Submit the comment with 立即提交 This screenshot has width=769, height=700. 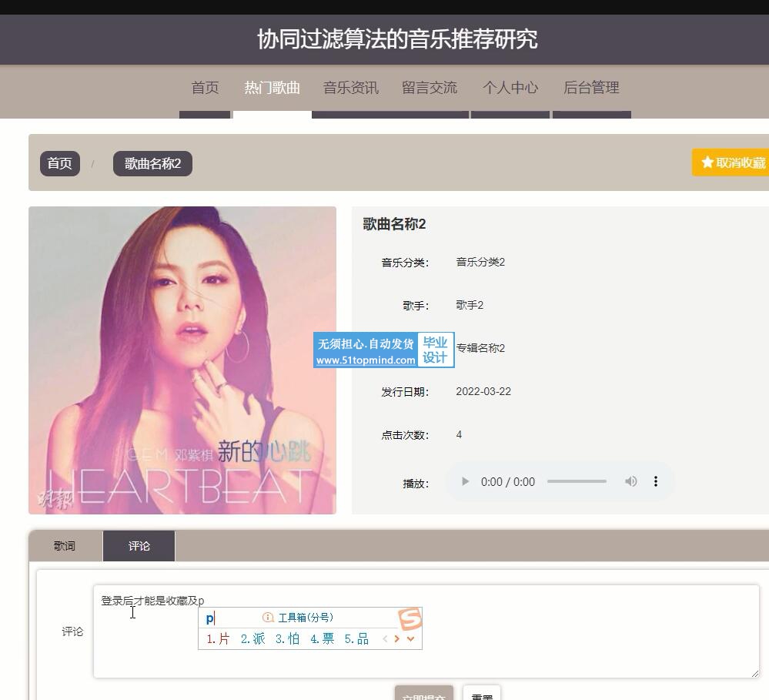(423, 694)
